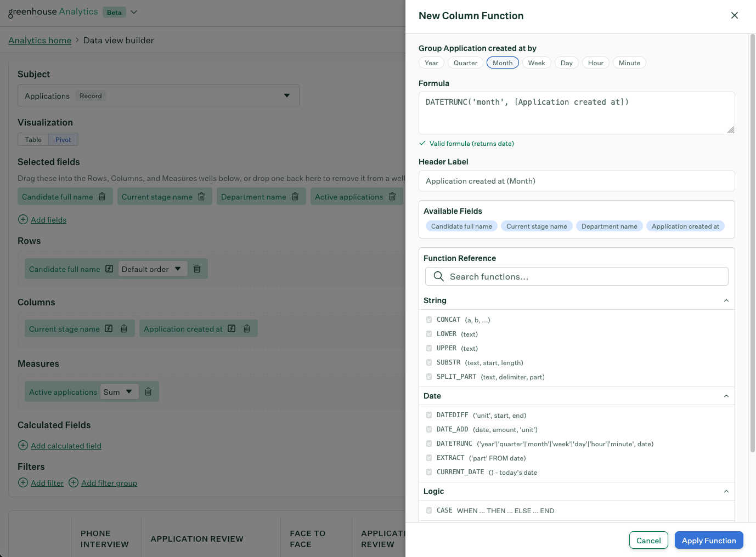Viewport: 756px width, 557px height.
Task: Click Apply Function button
Action: pos(709,540)
